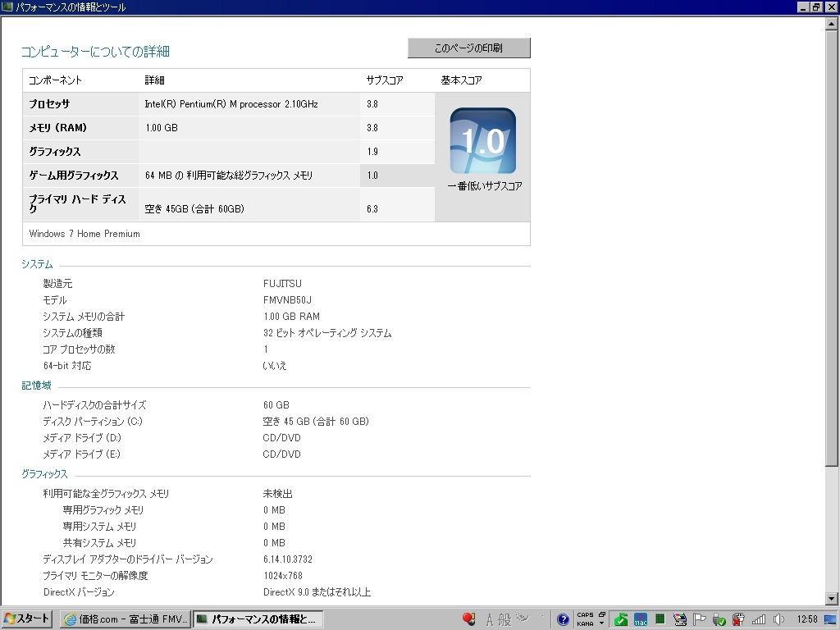Click the 6.3 hard disk subscore

click(x=372, y=209)
